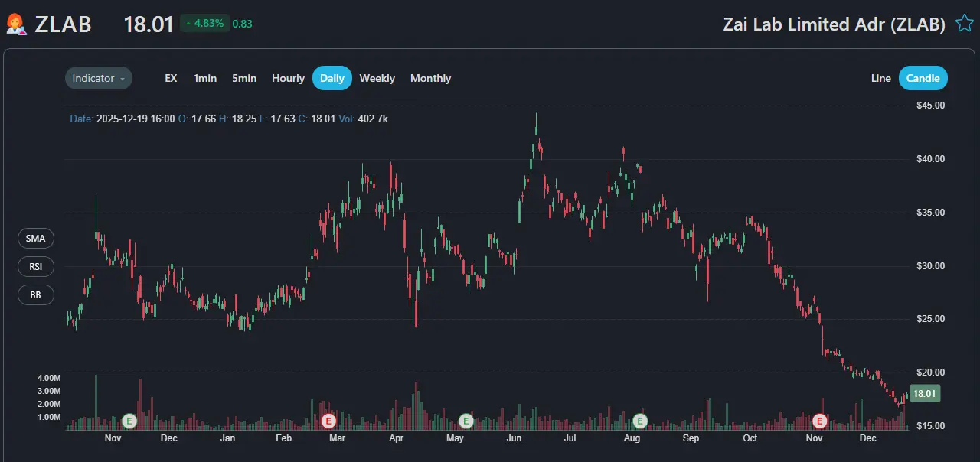Switch chart to Line view

pos(880,78)
